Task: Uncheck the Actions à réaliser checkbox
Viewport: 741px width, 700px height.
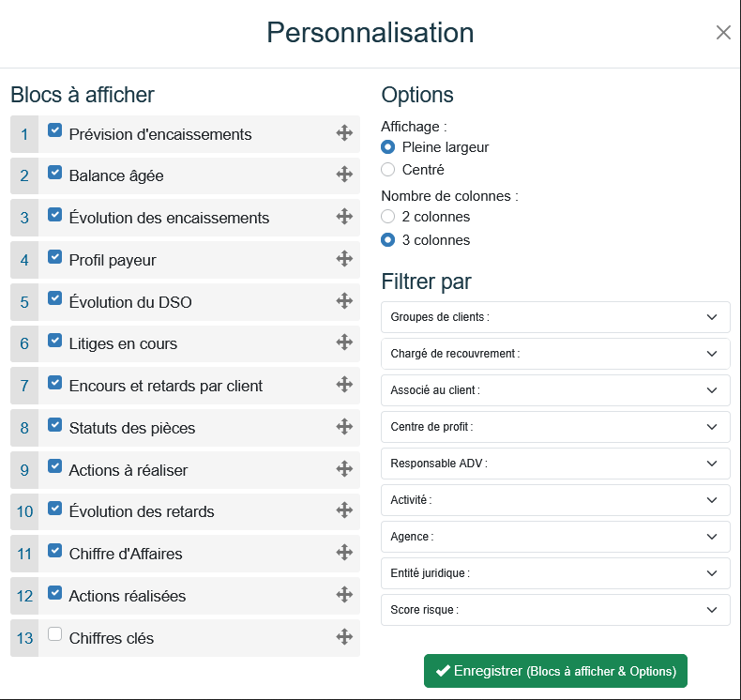Action: (55, 466)
